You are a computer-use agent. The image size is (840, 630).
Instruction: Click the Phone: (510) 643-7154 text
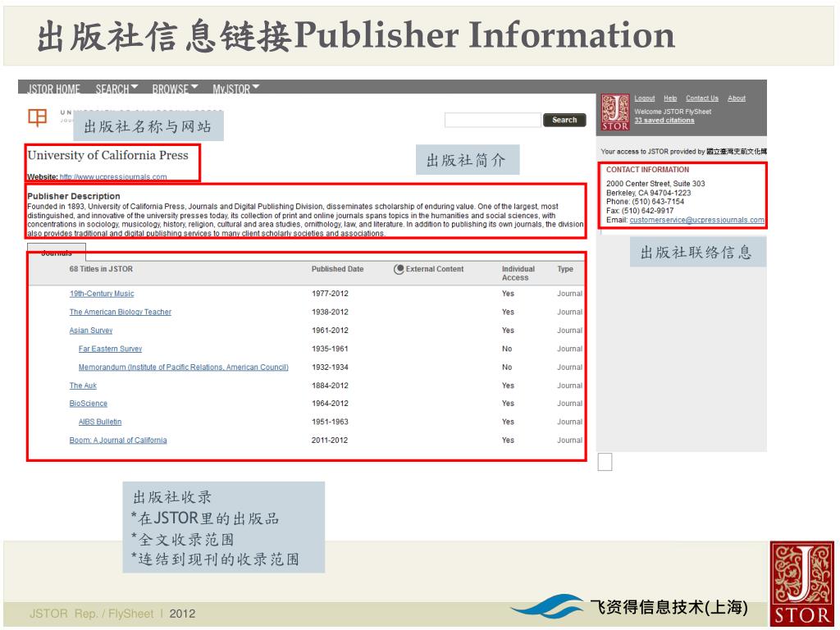(645, 202)
